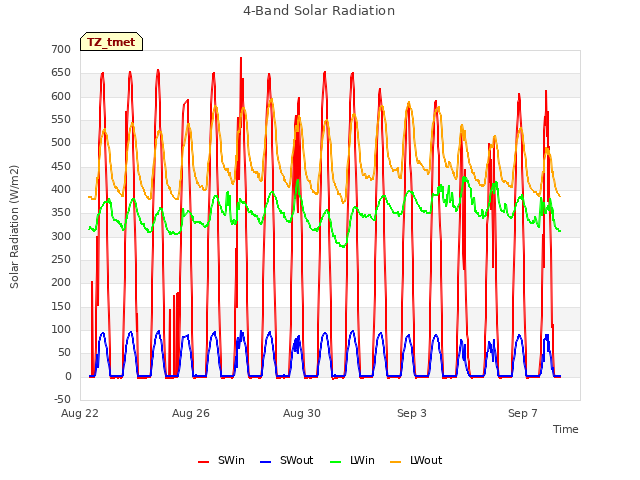Click the SWin red legend swatch
This screenshot has height=480, width=640.
point(203,462)
